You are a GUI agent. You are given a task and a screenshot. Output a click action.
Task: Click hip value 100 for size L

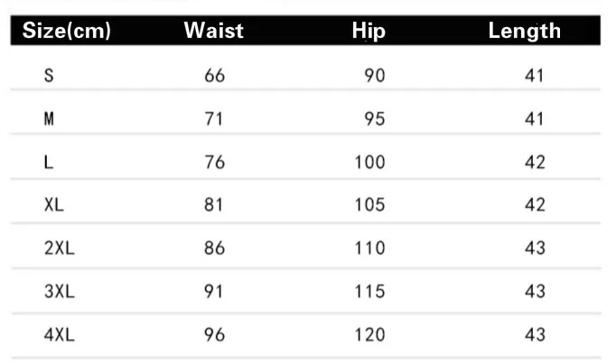tap(369, 163)
